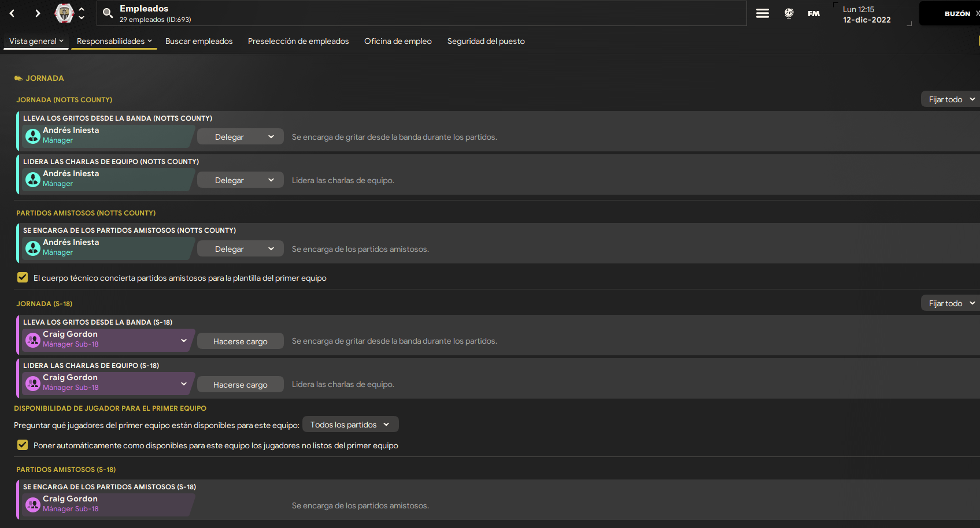This screenshot has height=528, width=980.
Task: Go forward using the right arrow
Action: pyautogui.click(x=38, y=13)
